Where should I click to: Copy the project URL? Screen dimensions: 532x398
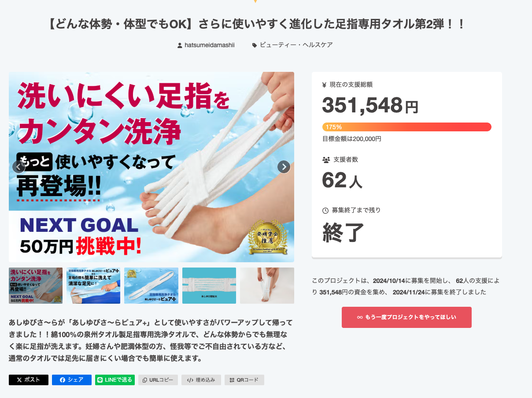(158, 380)
